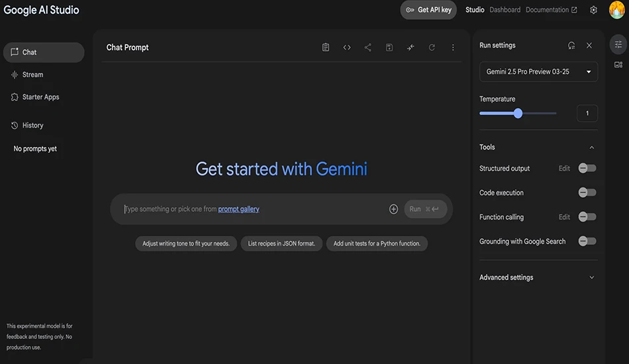Click the Temperature slider handle
The image size is (629, 364).
coord(518,113)
